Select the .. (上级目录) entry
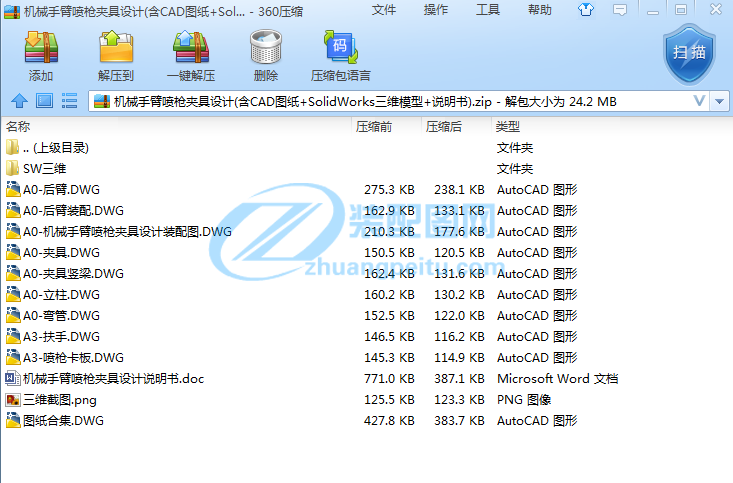The width and height of the screenshot is (733, 483). click(56, 147)
